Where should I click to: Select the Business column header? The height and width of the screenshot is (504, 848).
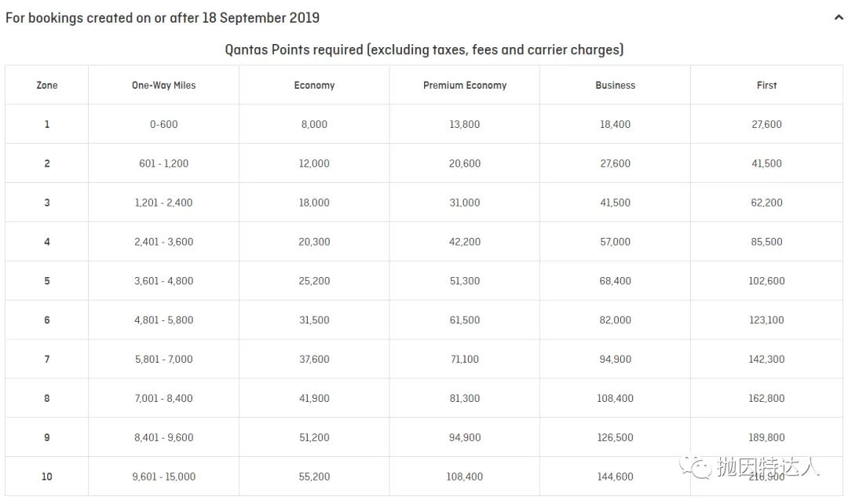616,85
